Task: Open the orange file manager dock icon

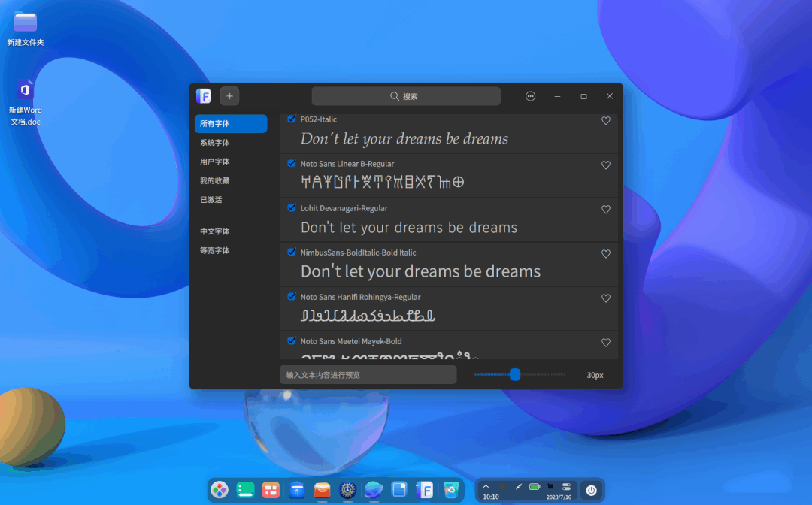Action: (x=322, y=489)
